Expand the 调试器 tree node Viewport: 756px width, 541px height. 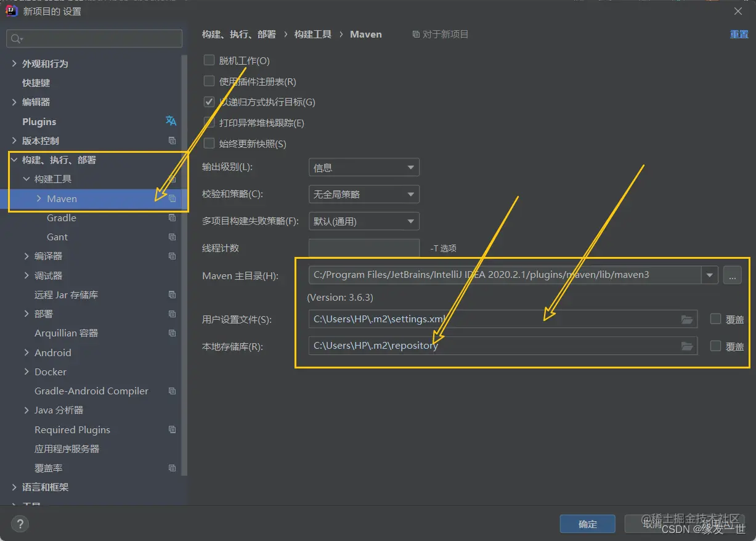[x=26, y=275]
